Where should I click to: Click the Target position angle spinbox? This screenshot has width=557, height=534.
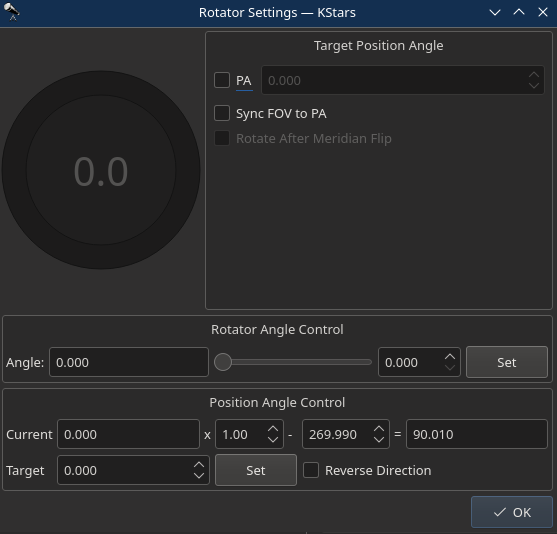[x=133, y=470]
